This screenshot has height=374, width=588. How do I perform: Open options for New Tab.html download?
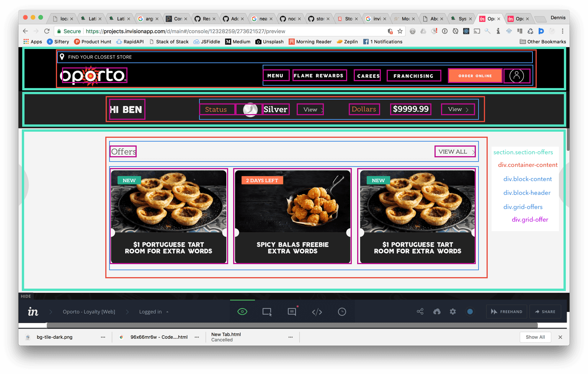click(291, 337)
